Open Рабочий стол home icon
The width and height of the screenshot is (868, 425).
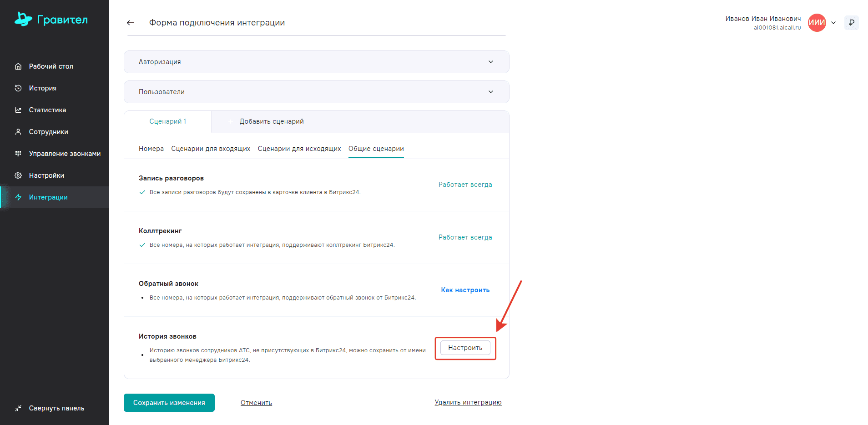tap(18, 66)
